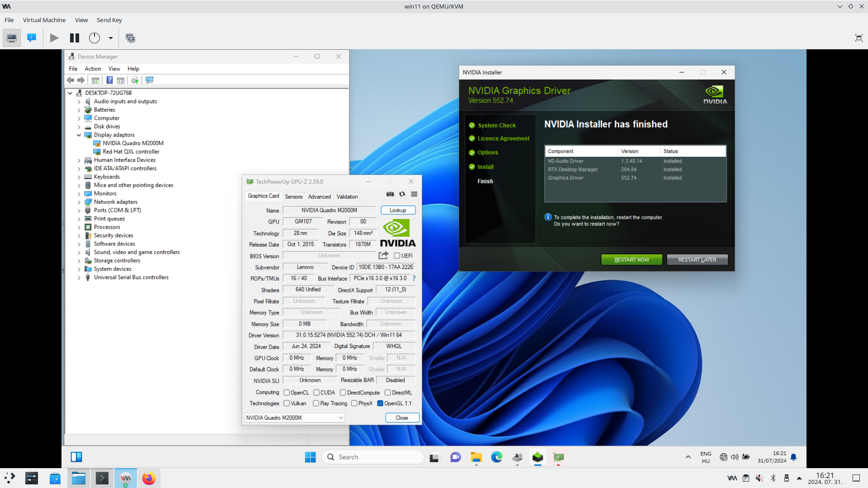This screenshot has width=868, height=488.
Task: Click ENG HU language indicator
Action: tap(706, 457)
